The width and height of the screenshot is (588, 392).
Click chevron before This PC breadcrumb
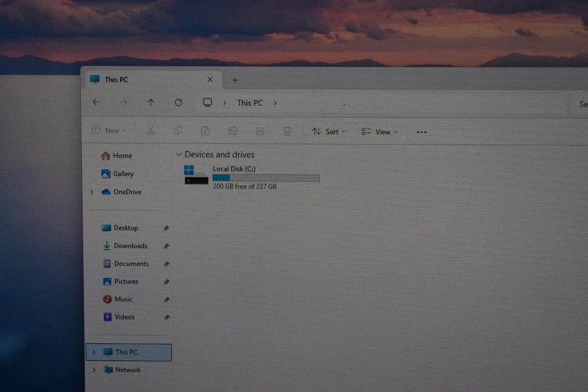pyautogui.click(x=225, y=103)
